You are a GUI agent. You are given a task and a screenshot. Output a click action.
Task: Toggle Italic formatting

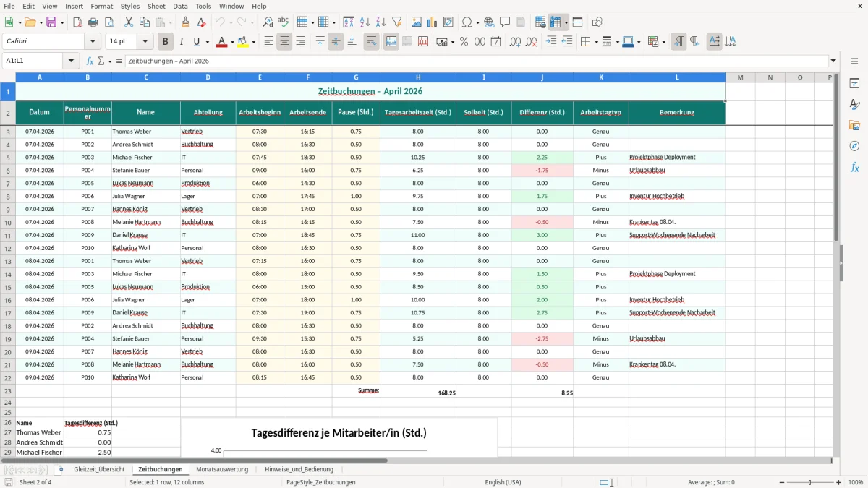tap(181, 42)
